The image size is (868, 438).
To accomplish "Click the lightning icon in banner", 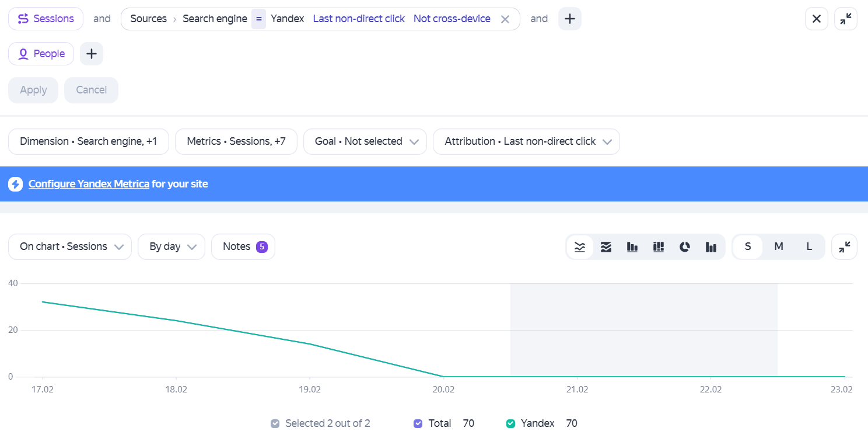I will pyautogui.click(x=15, y=184).
